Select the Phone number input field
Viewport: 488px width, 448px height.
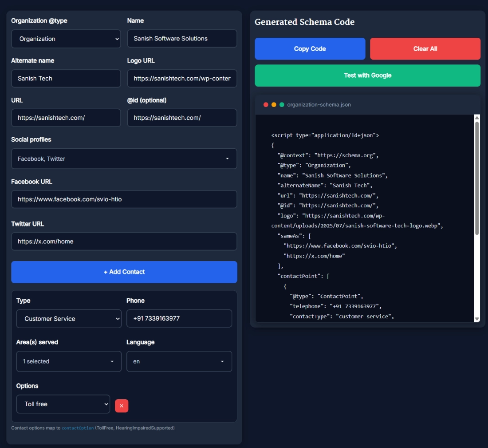click(179, 318)
